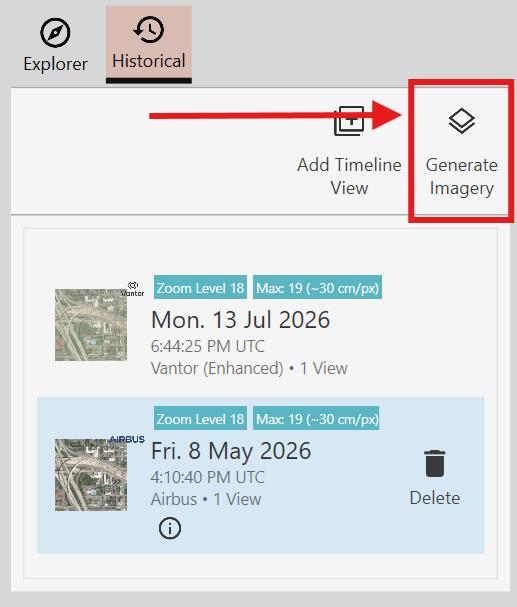Click Zoom Level 18 badge on Vantor entry

200,287
